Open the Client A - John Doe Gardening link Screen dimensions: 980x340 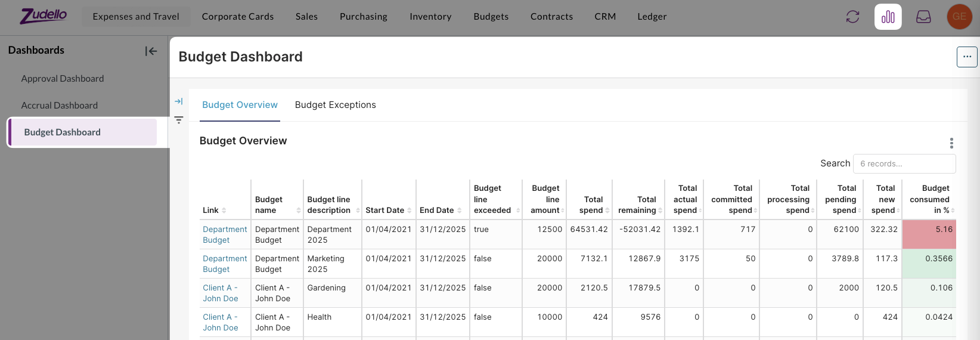pyautogui.click(x=220, y=293)
